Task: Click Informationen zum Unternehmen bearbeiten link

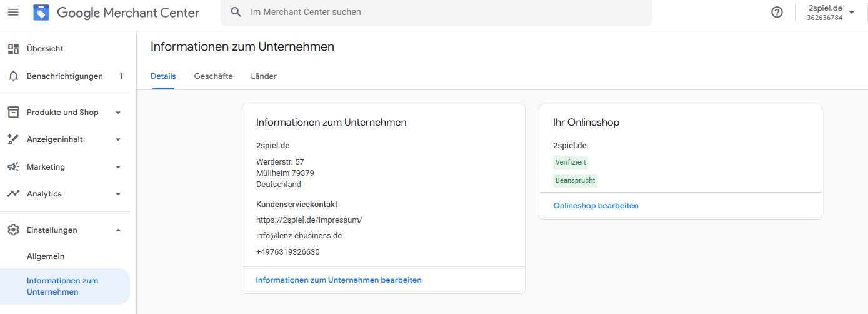Action: tap(339, 280)
